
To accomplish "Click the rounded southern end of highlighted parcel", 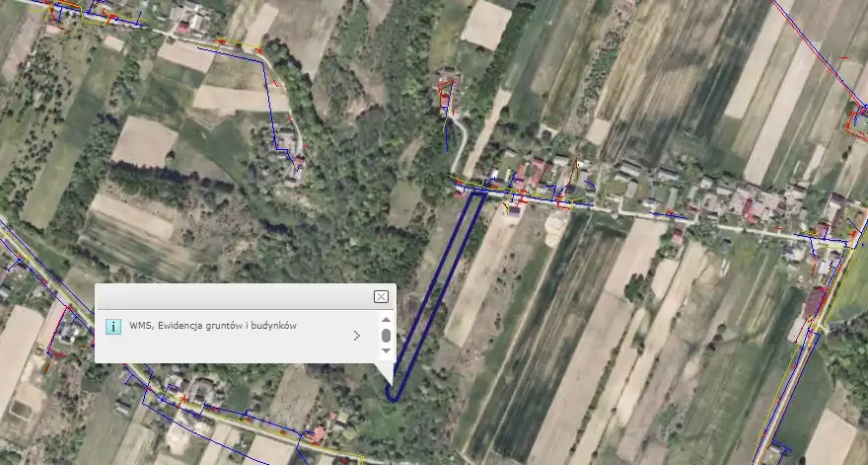I will click(x=393, y=398).
